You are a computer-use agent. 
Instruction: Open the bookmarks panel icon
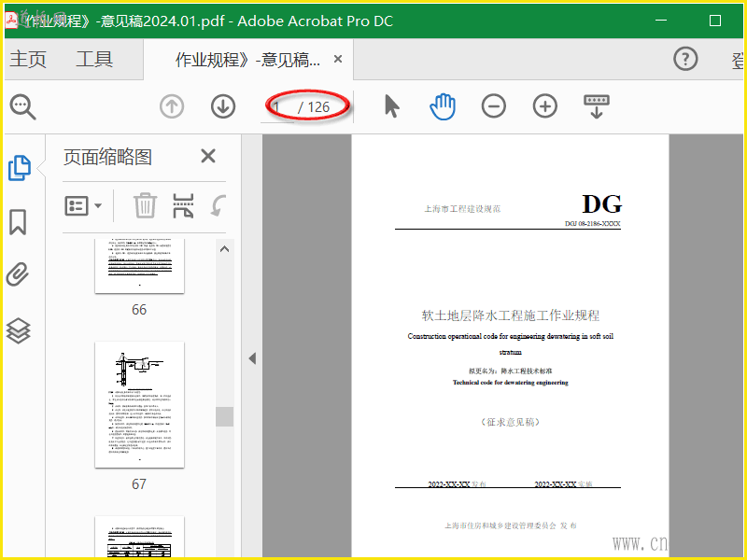pyautogui.click(x=18, y=222)
